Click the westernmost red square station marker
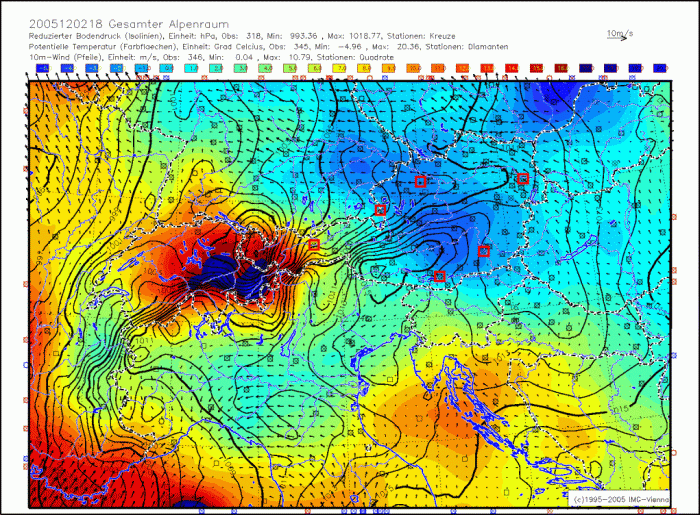 (314, 244)
